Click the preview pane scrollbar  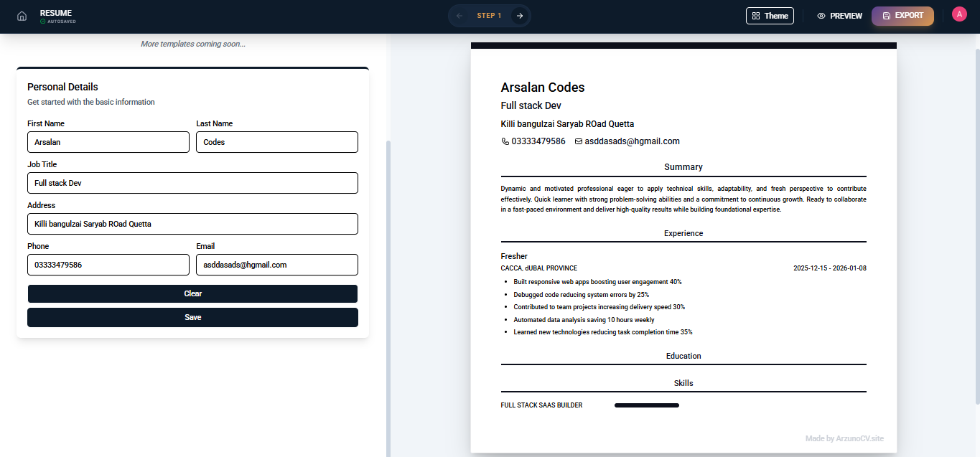click(977, 226)
